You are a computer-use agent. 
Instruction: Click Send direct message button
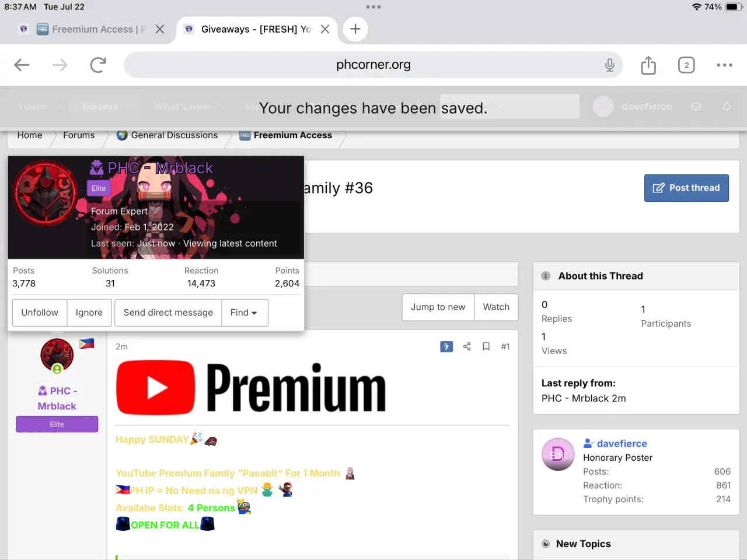point(168,313)
